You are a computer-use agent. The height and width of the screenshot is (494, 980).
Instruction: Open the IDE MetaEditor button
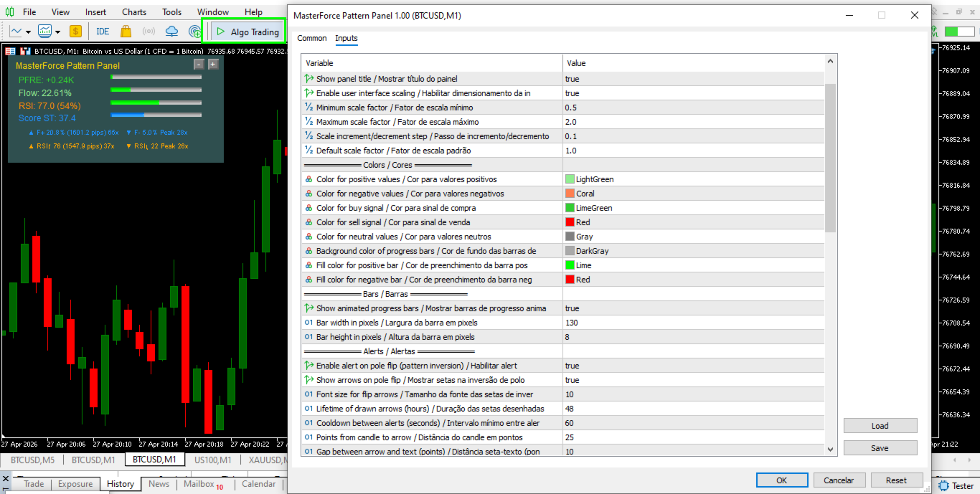tap(103, 32)
